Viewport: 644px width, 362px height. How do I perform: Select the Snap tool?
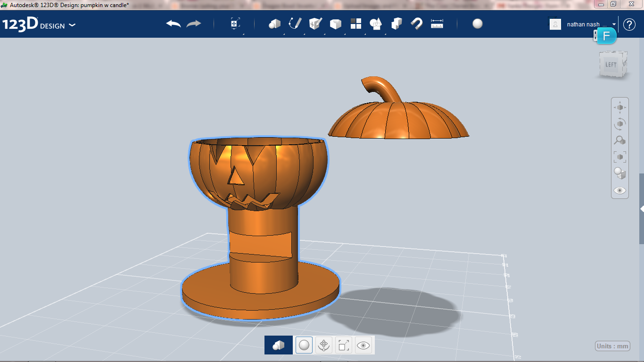(x=416, y=24)
